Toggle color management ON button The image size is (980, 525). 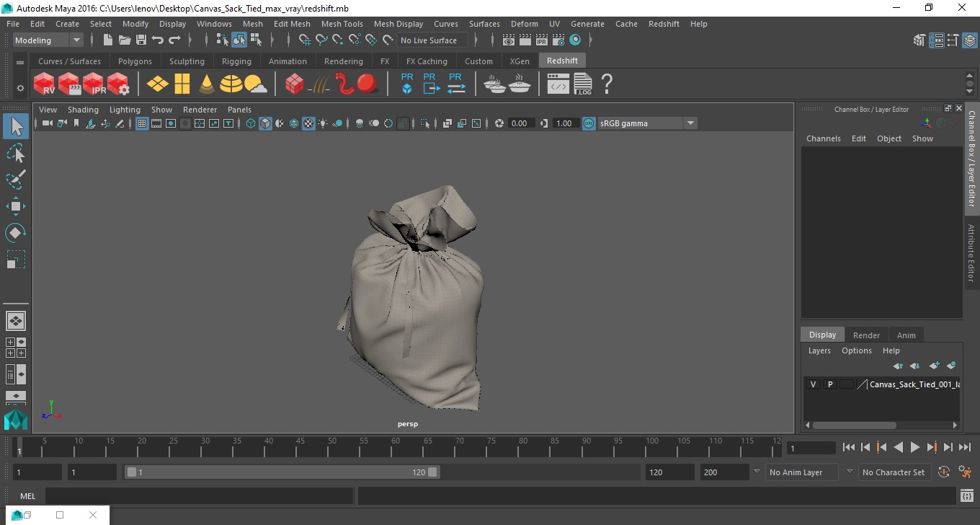tap(589, 123)
